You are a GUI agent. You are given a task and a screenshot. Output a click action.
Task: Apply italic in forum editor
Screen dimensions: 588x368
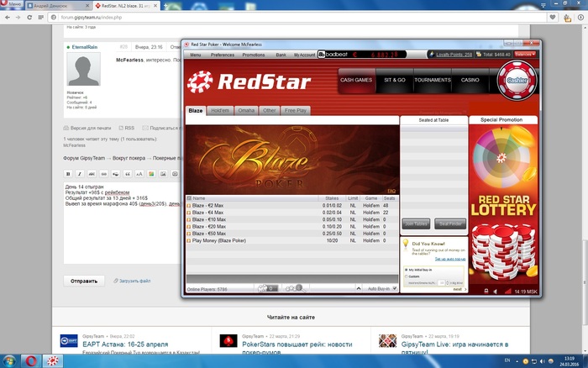click(x=80, y=174)
